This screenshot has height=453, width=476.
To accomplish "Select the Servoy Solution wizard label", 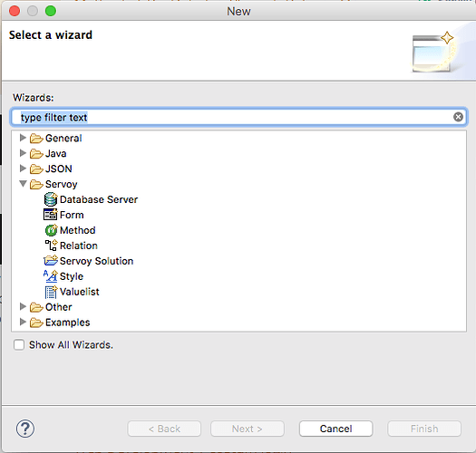I will click(96, 261).
